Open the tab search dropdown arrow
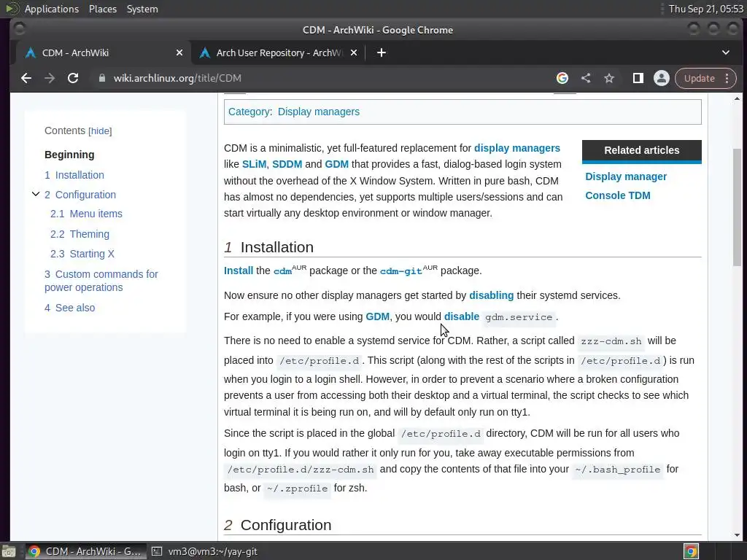The height and width of the screenshot is (560, 747). 726,52
